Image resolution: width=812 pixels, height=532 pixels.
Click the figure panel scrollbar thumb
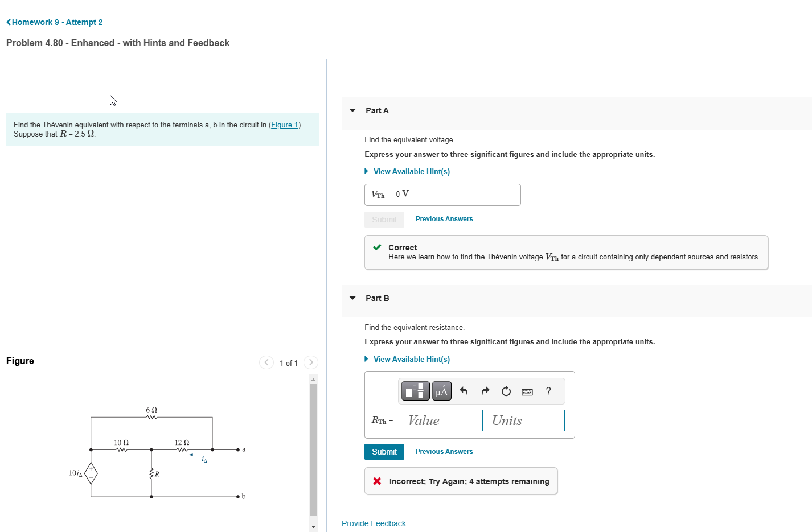[x=313, y=449]
